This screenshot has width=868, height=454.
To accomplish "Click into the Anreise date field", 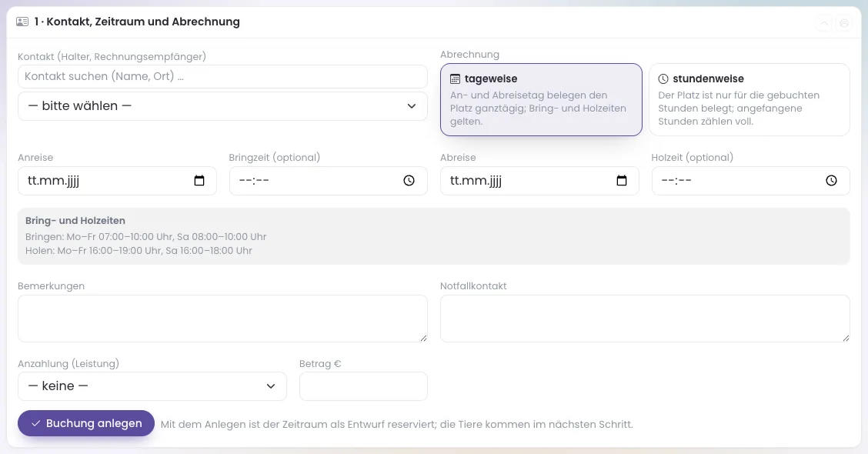I will tap(117, 181).
